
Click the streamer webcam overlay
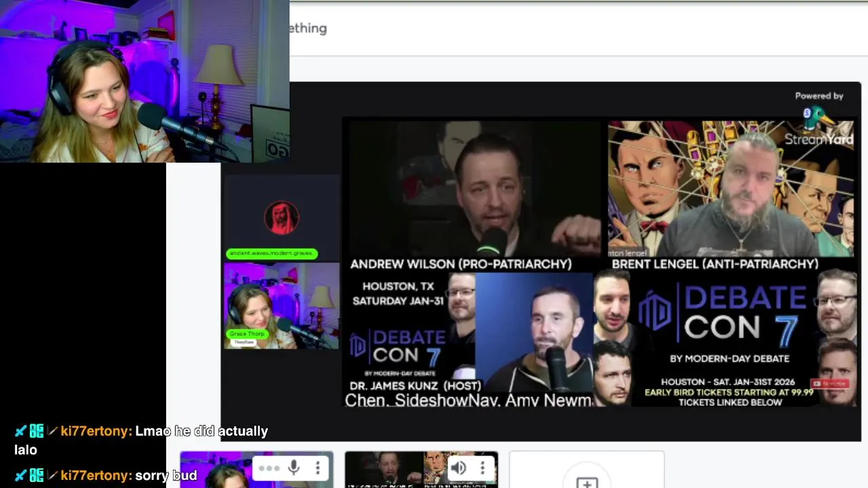(x=144, y=81)
